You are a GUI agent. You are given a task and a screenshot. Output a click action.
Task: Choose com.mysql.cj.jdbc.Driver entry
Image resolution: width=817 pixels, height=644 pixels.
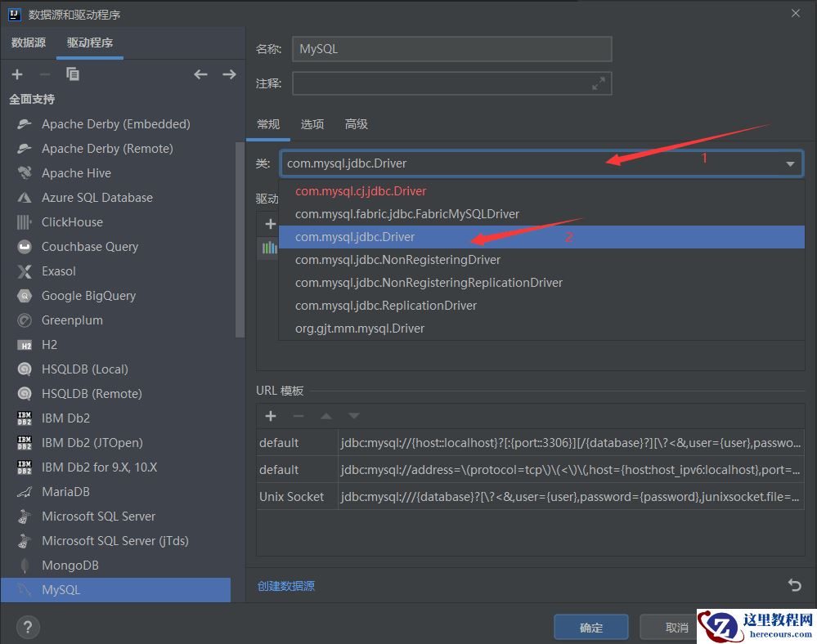[361, 190]
